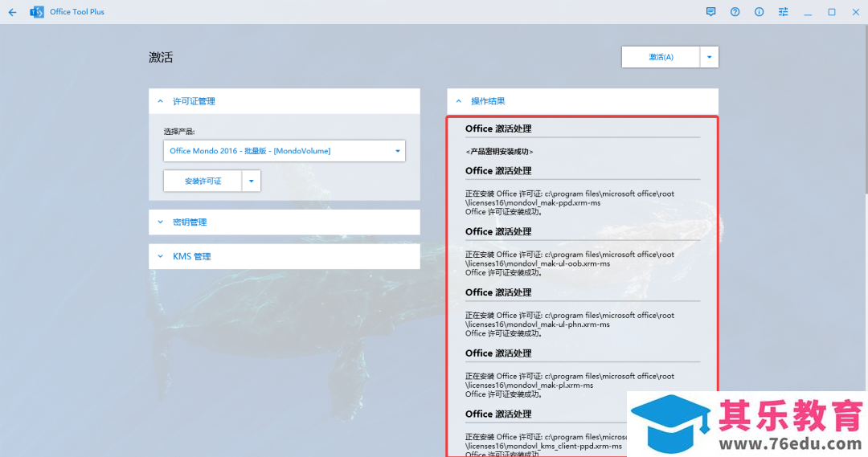
Task: Collapse the 操作结果 panel
Action: coord(583,101)
